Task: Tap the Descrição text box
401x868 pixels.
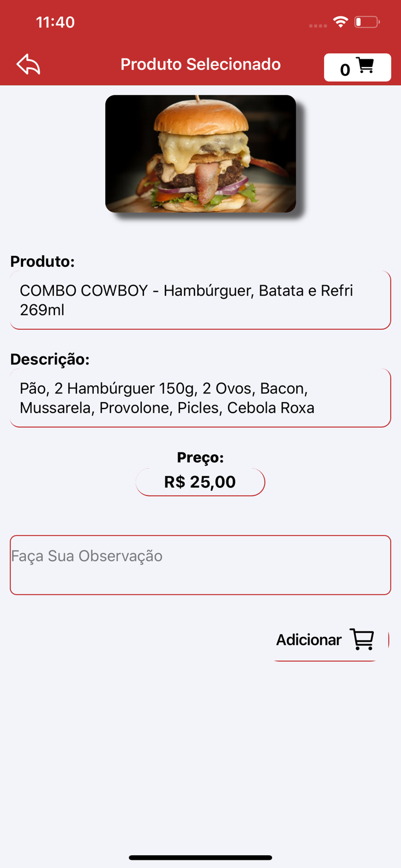Action: pyautogui.click(x=200, y=398)
